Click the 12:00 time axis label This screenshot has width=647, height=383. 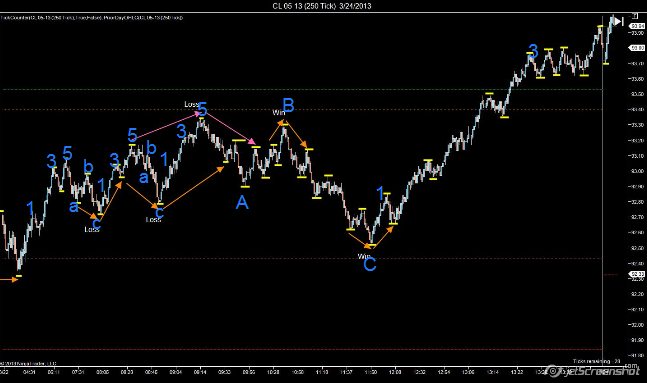(395, 372)
